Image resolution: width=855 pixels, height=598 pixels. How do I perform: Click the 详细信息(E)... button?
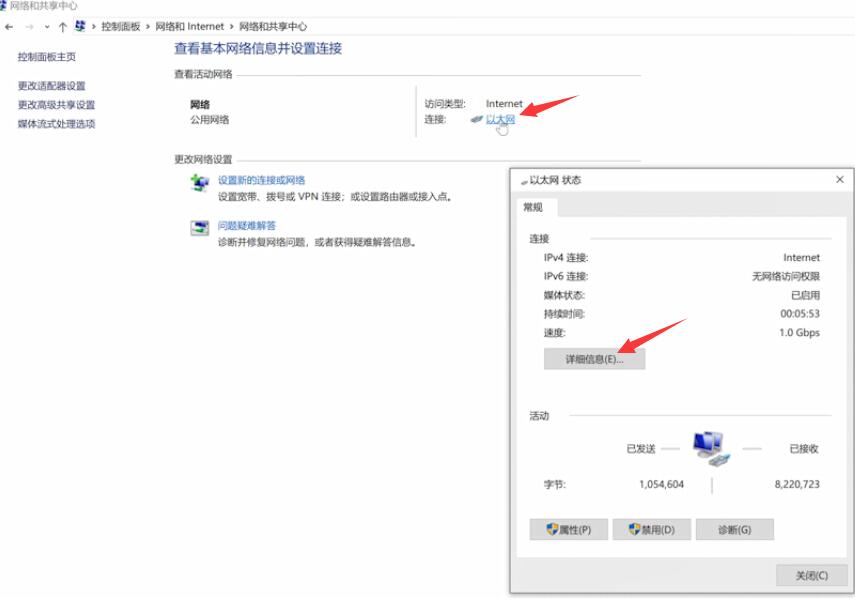[x=594, y=359]
